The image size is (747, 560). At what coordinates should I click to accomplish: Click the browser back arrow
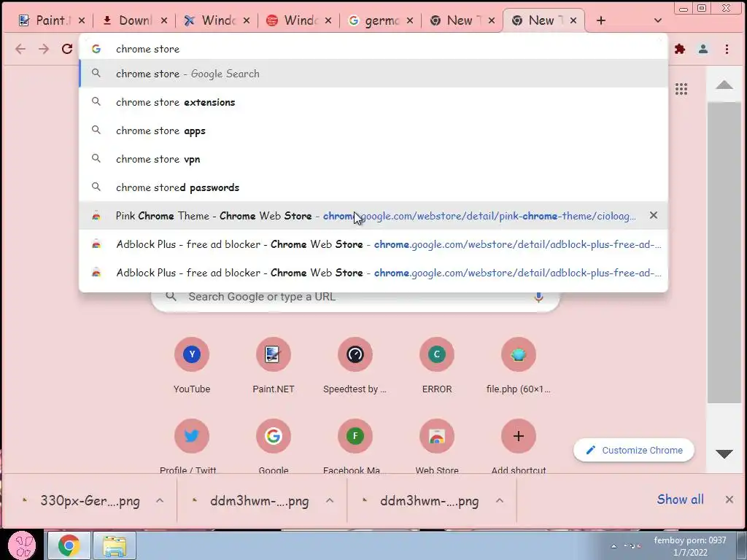pos(20,49)
